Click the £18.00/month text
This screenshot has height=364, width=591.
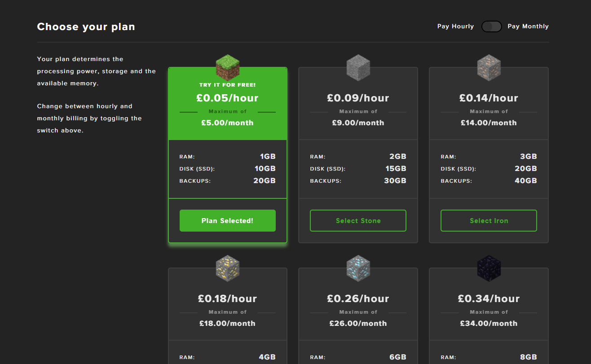point(228,323)
